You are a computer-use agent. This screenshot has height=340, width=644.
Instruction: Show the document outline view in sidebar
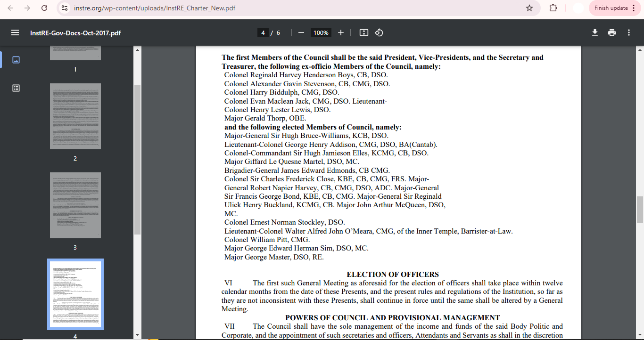click(16, 88)
